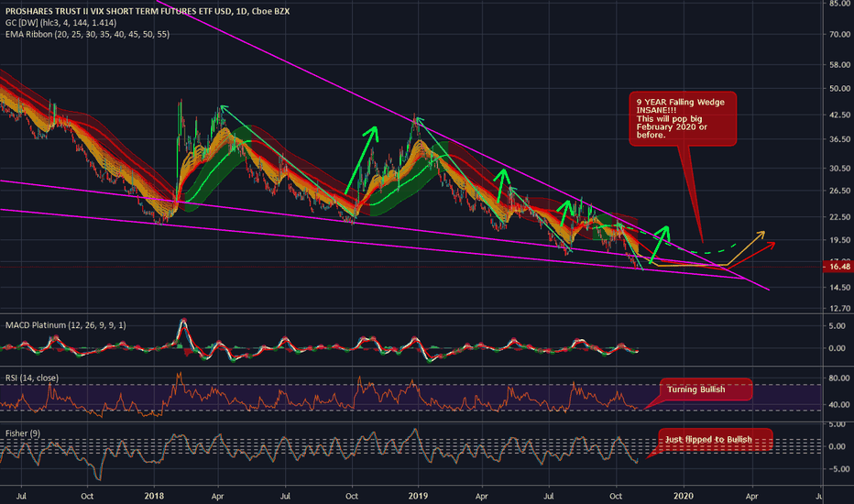
Task: Select the Just flipped to Bullish callout
Action: 716,440
